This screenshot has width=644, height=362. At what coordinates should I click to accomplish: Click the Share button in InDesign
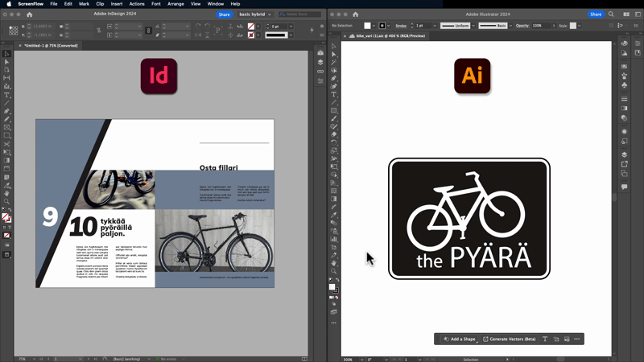click(x=225, y=14)
